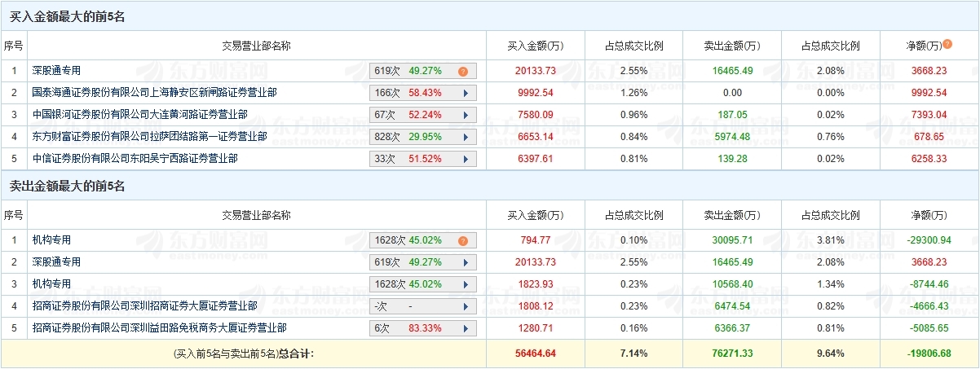Click the blue arrow in the 中国银河证券 row
Viewport: 980px width, 369px height.
point(466,115)
